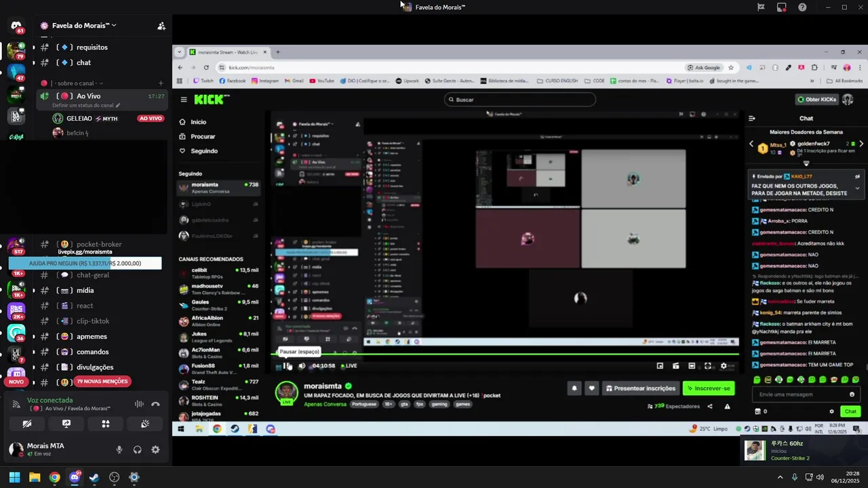
Task: Click Presentear inscrições button
Action: 640,388
